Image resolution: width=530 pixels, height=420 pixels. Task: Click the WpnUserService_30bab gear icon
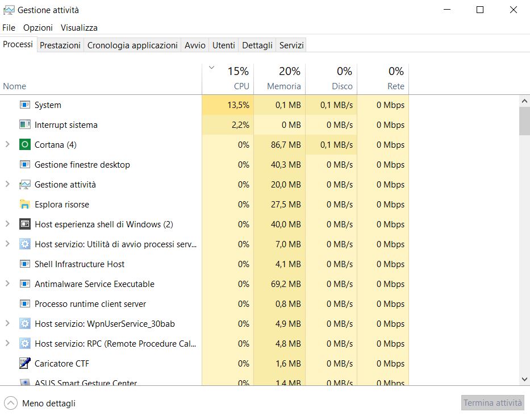[x=24, y=323]
